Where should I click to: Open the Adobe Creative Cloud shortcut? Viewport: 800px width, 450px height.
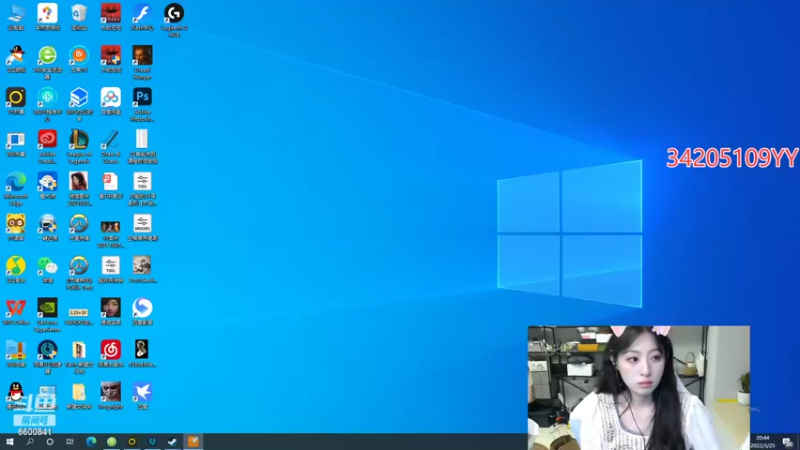[x=47, y=146]
